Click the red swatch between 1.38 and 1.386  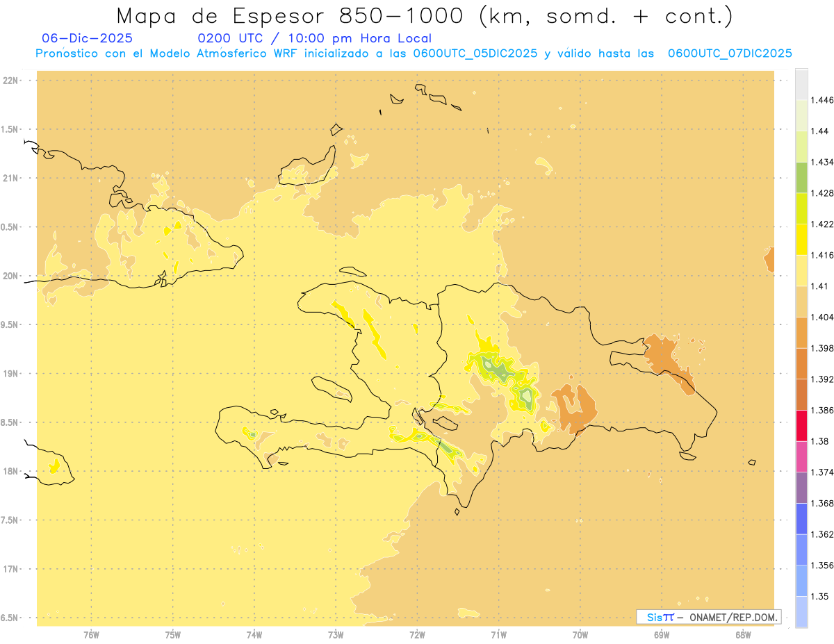(x=801, y=425)
